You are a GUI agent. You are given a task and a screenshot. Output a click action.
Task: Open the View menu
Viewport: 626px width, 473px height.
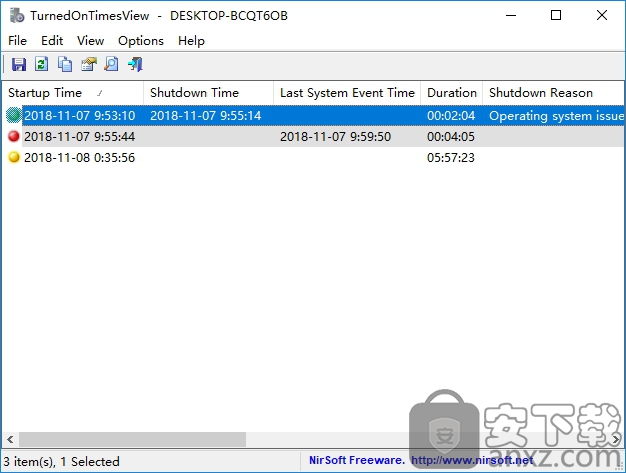pos(90,41)
